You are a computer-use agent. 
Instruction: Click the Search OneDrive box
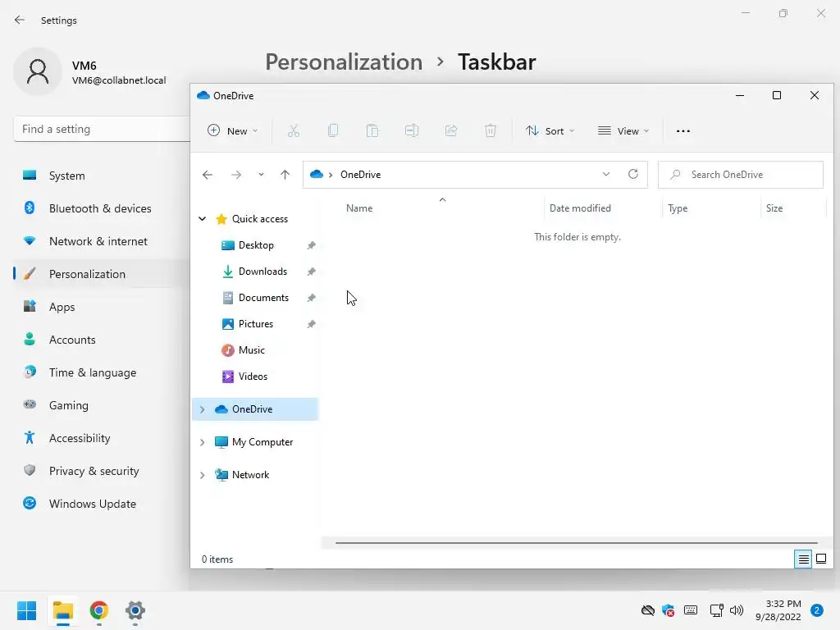click(x=741, y=175)
